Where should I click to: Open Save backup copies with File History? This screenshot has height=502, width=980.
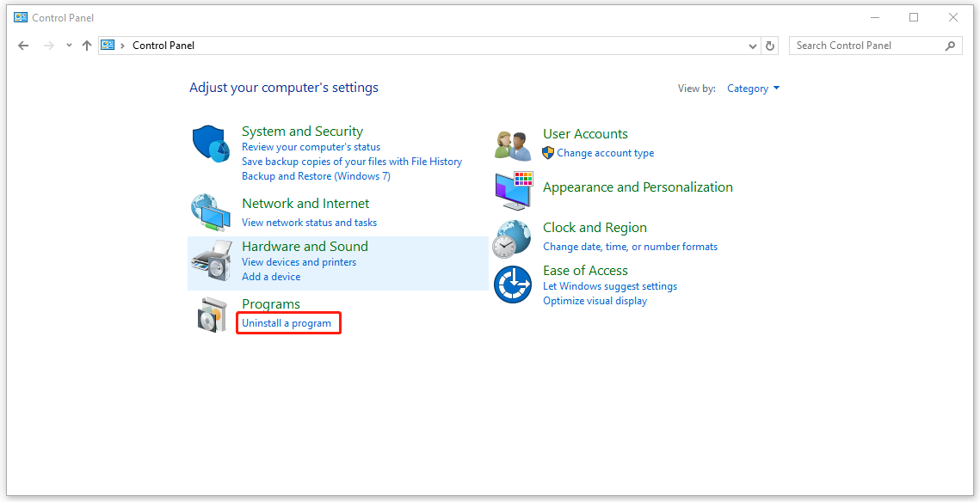[352, 161]
